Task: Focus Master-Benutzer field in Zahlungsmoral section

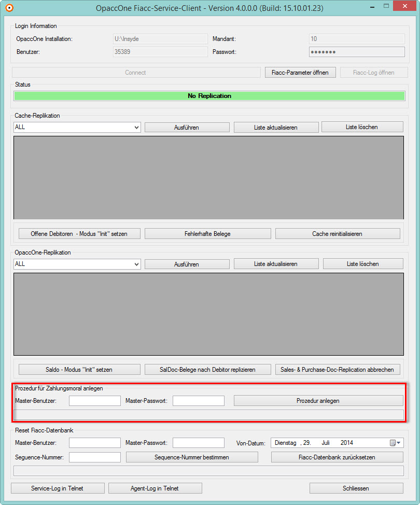Action: (x=95, y=401)
